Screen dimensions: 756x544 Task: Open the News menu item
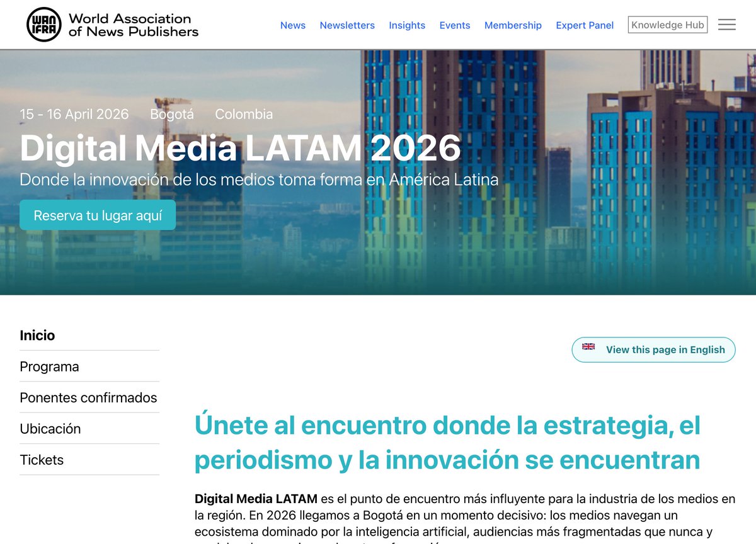tap(293, 25)
